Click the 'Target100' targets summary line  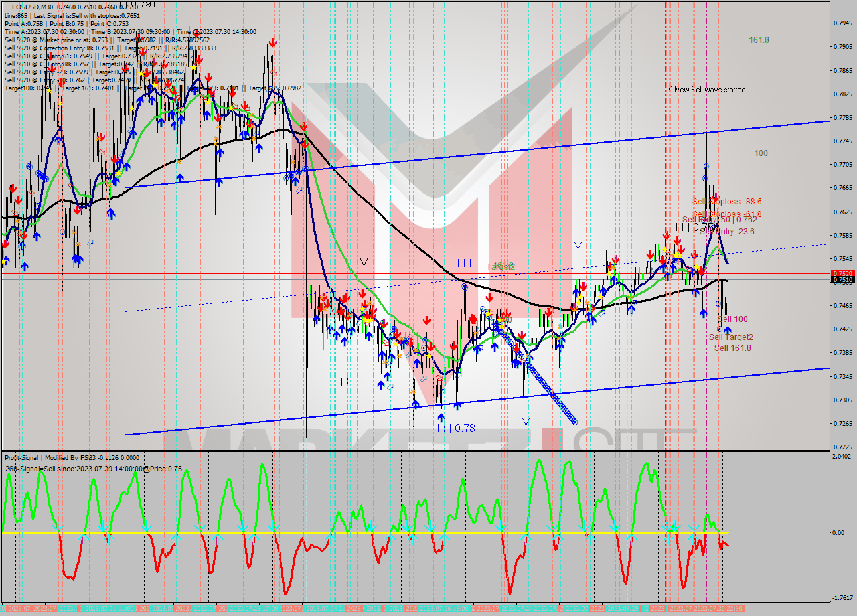153,88
